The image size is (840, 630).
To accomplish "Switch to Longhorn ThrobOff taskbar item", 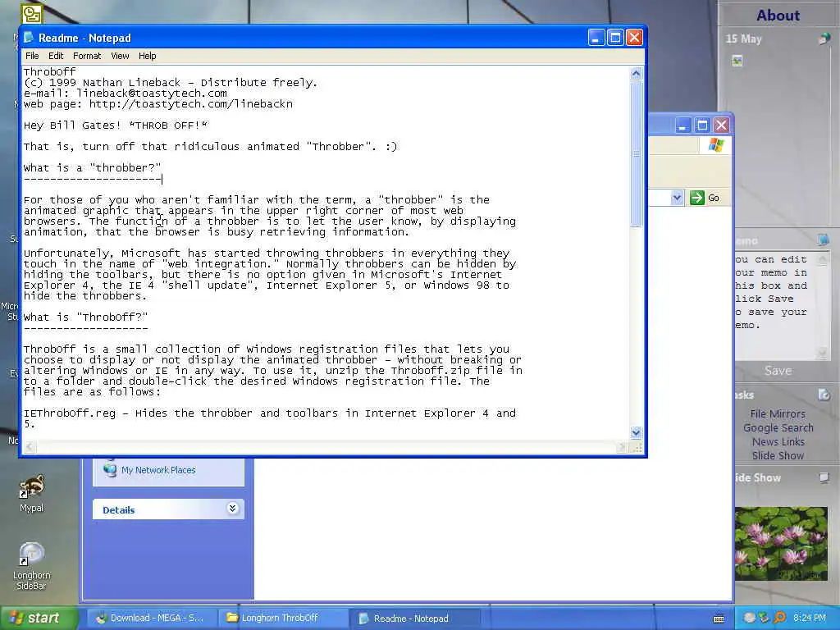I will tap(283, 619).
